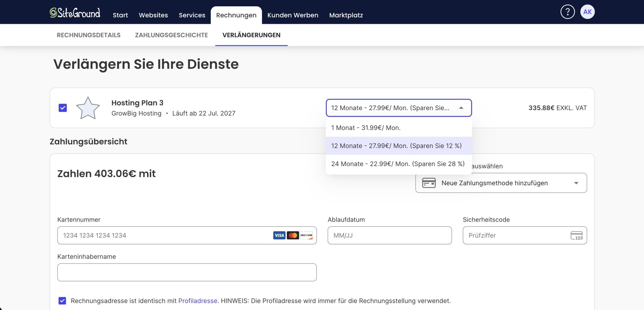644x310 pixels.
Task: Switch to Rechnungsdetails tab
Action: (89, 35)
